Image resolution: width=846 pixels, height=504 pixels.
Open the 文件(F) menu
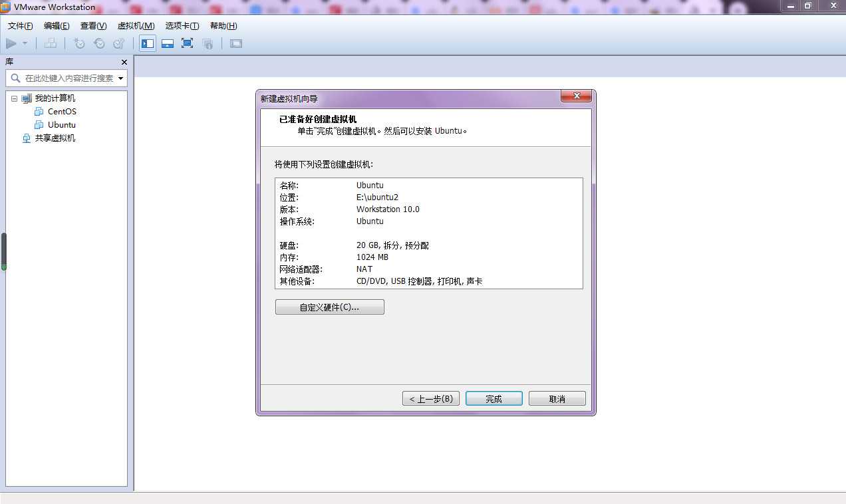(21, 26)
